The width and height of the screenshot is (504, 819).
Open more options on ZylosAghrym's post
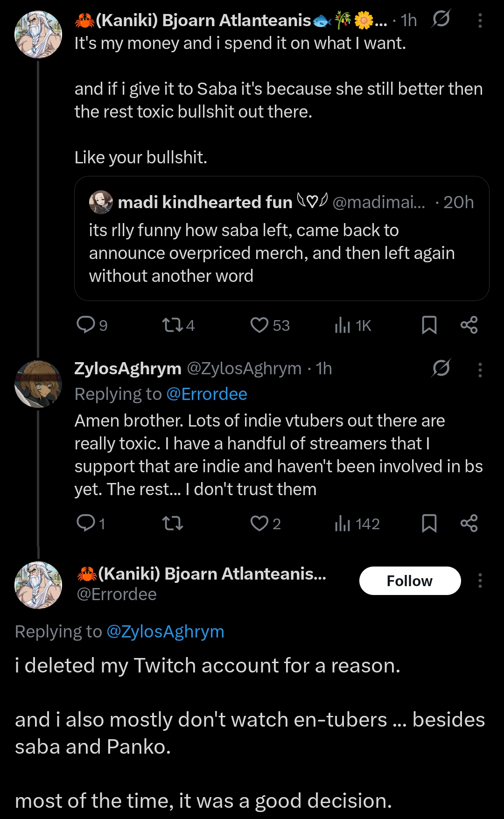point(480,370)
